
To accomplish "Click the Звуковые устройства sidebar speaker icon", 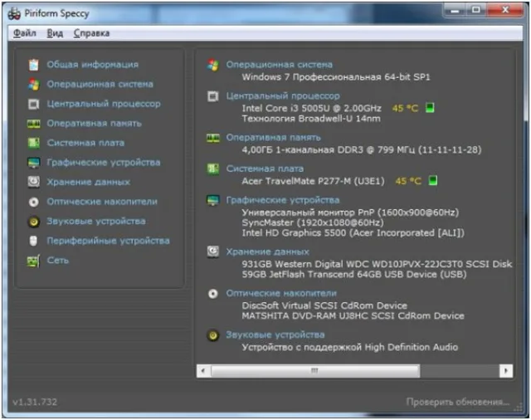I will tap(33, 222).
